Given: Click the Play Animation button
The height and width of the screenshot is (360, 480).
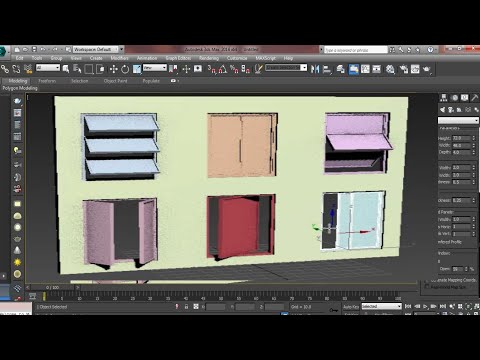Looking at the screenshot, I should click(425, 306).
